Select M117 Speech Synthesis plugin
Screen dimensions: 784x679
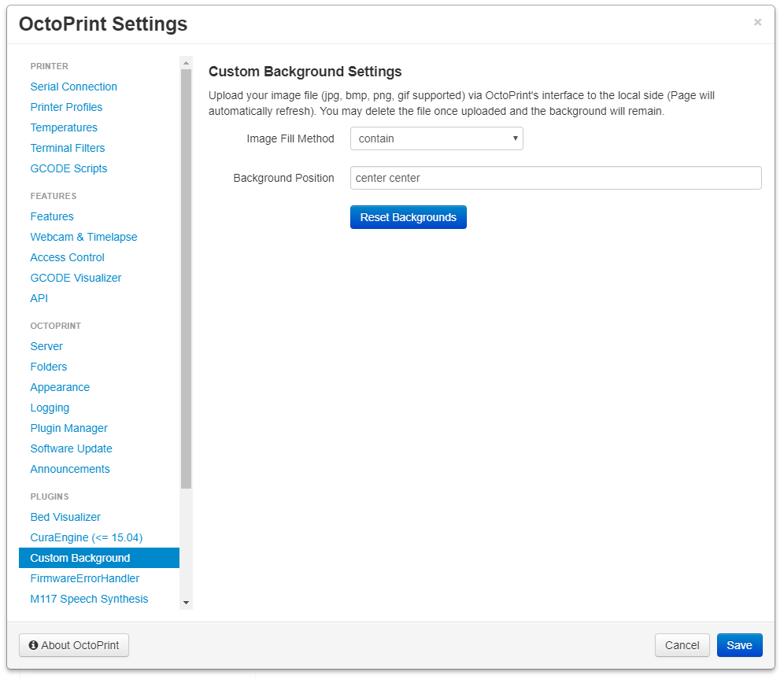point(89,599)
